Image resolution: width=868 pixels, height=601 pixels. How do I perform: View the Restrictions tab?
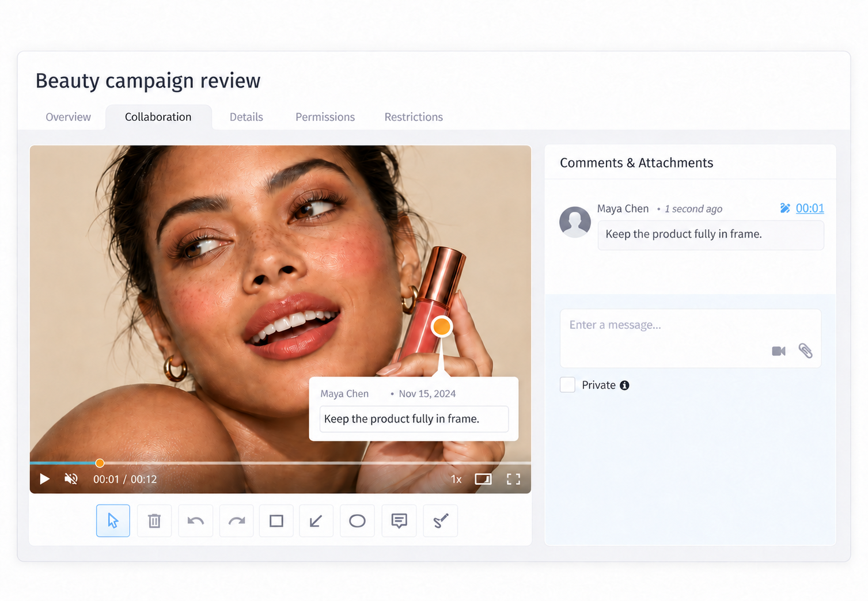tap(414, 117)
